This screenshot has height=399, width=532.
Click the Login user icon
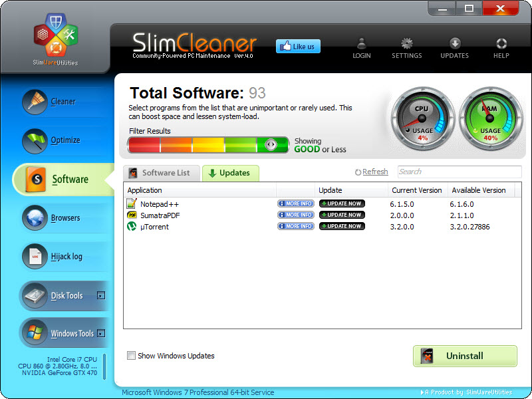coord(362,44)
